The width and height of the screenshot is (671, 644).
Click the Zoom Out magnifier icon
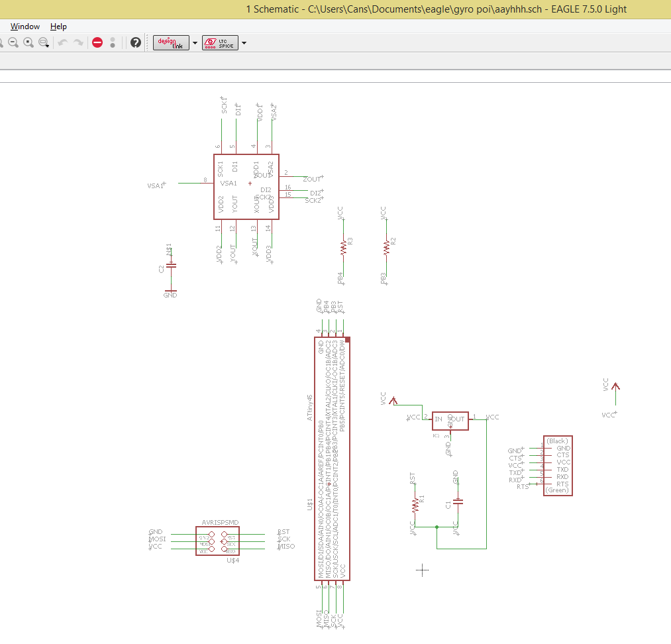(13, 42)
